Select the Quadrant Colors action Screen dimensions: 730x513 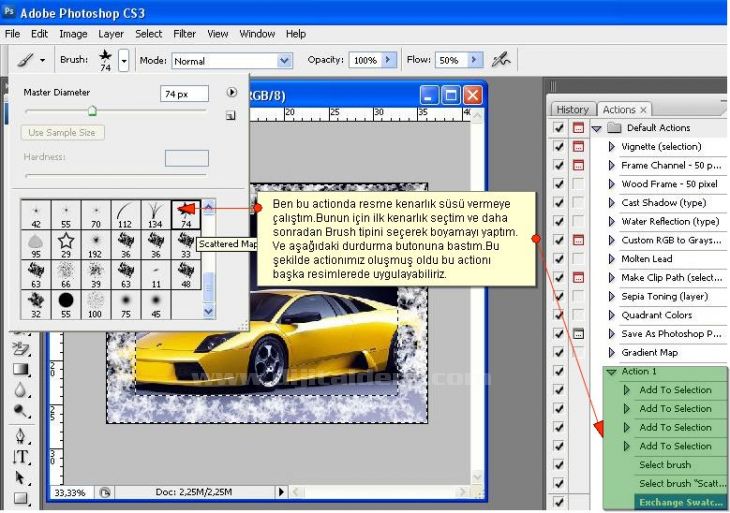tap(656, 315)
